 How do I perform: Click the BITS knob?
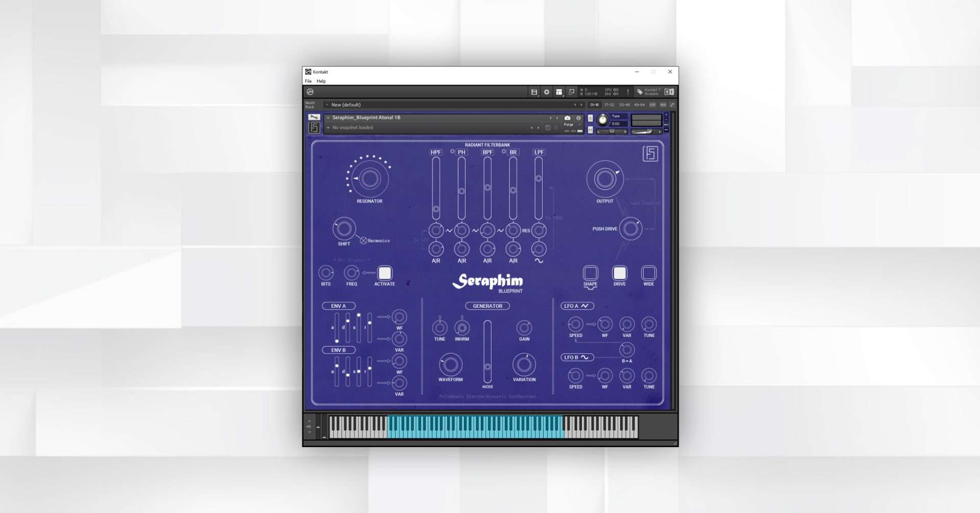click(x=326, y=273)
